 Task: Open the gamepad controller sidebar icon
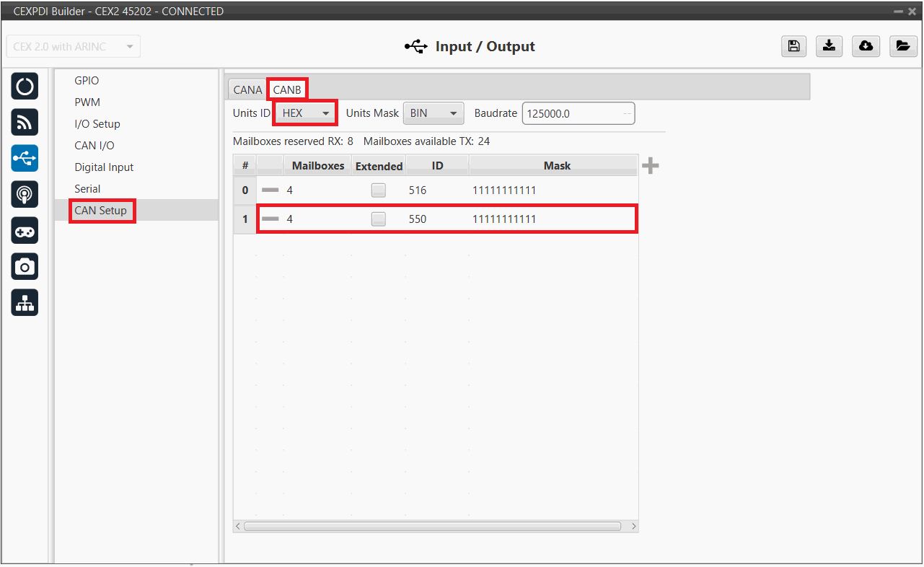pyautogui.click(x=25, y=231)
